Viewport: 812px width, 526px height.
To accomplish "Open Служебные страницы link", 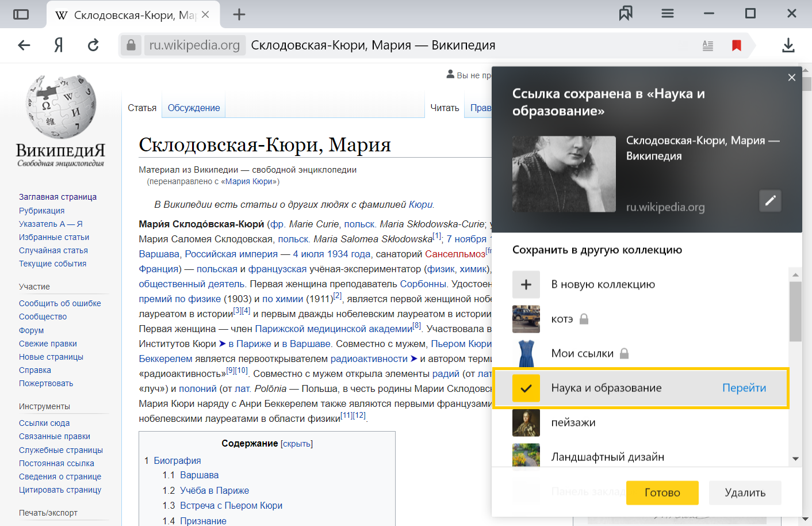I will 61,450.
